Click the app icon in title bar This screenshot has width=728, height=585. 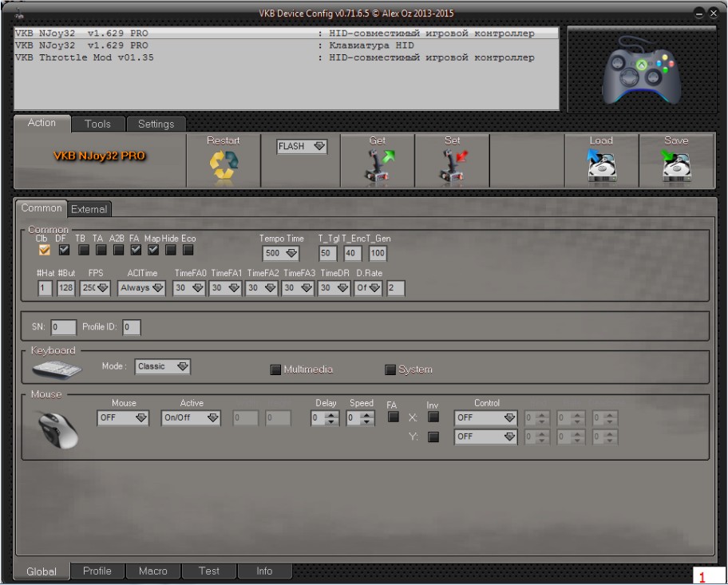[18, 14]
